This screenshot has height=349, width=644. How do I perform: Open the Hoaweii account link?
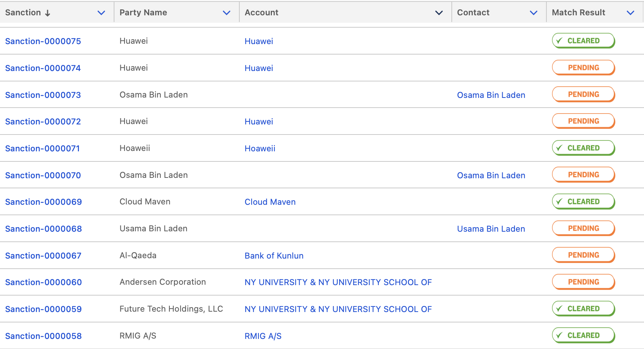pyautogui.click(x=260, y=148)
